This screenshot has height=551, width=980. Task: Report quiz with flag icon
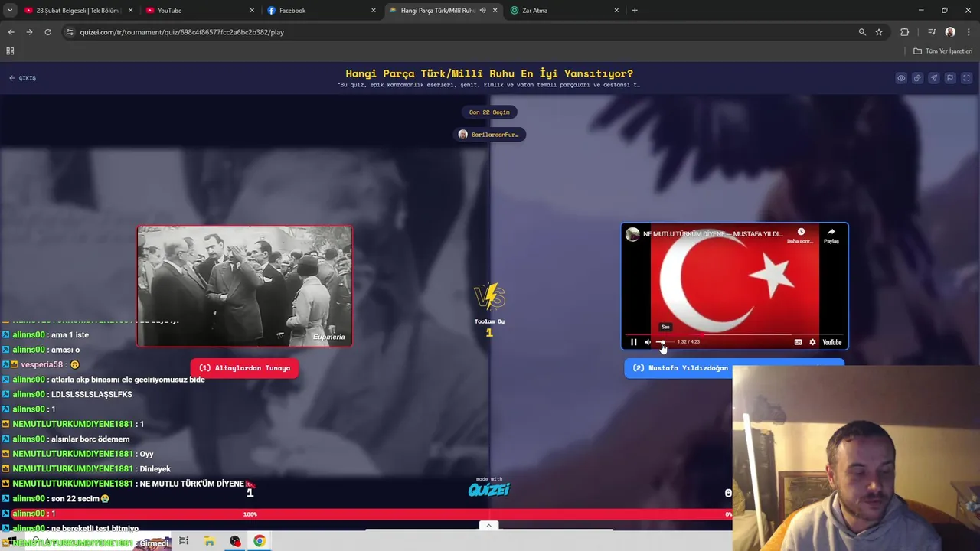[x=950, y=78]
